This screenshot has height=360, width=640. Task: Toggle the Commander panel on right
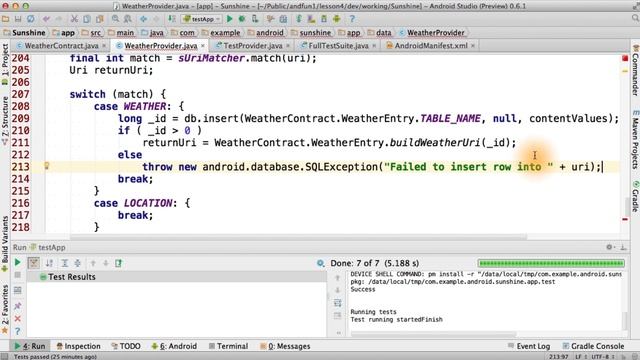click(x=635, y=71)
